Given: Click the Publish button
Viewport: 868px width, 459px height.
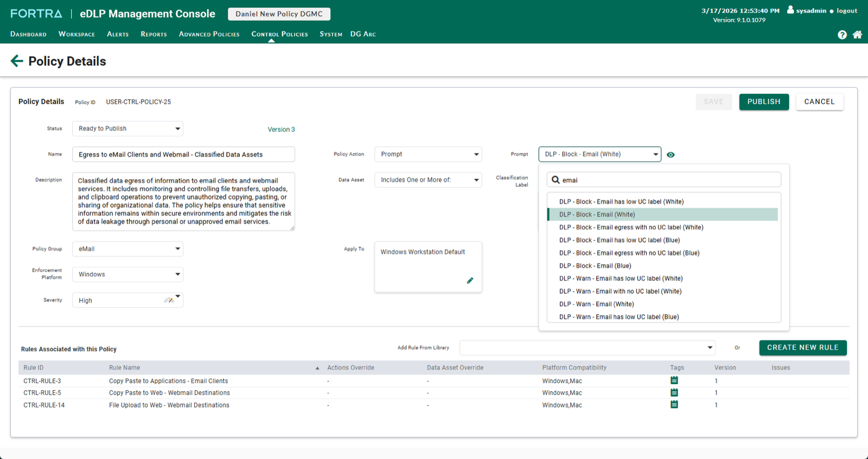Looking at the screenshot, I should pyautogui.click(x=764, y=102).
